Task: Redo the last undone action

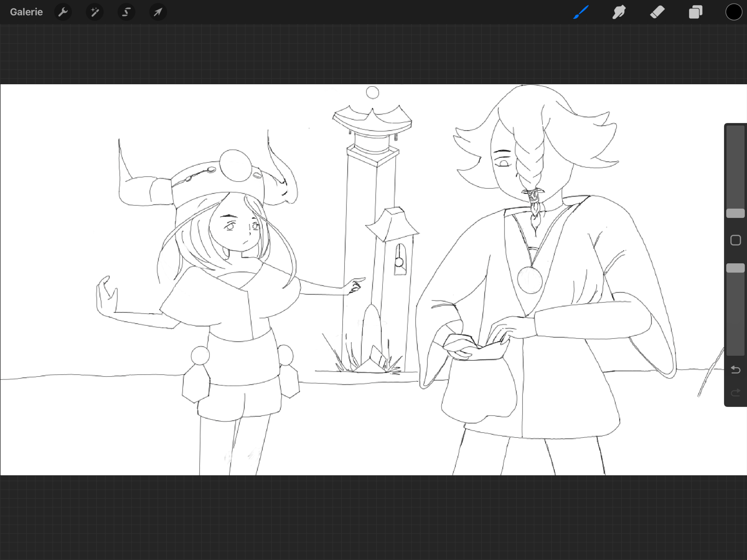Action: pyautogui.click(x=735, y=392)
